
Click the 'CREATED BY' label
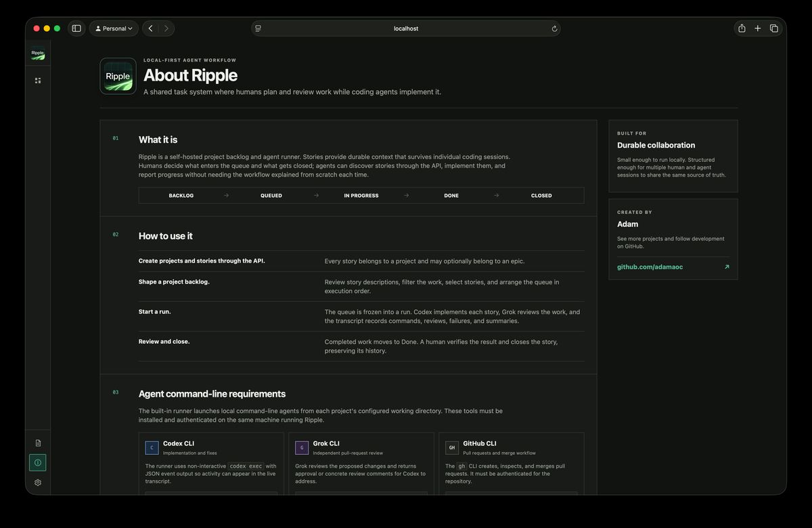click(x=635, y=212)
